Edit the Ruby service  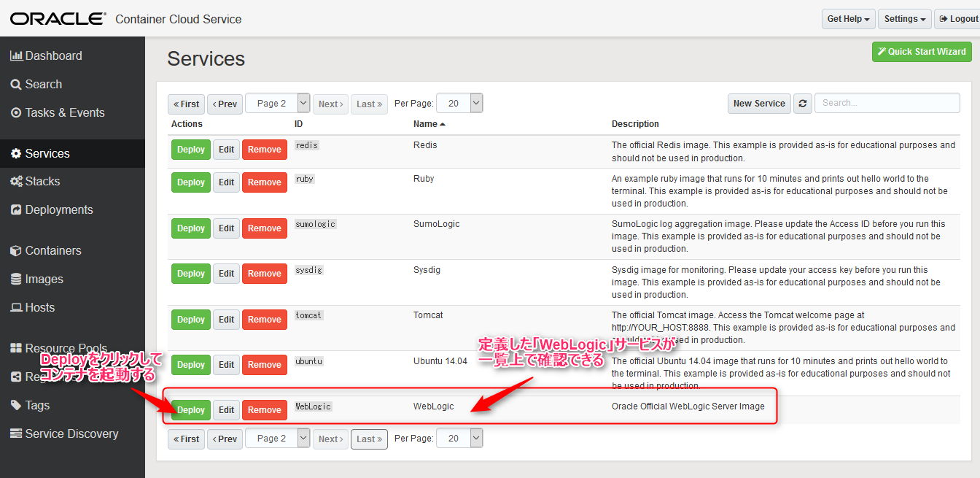click(x=226, y=182)
